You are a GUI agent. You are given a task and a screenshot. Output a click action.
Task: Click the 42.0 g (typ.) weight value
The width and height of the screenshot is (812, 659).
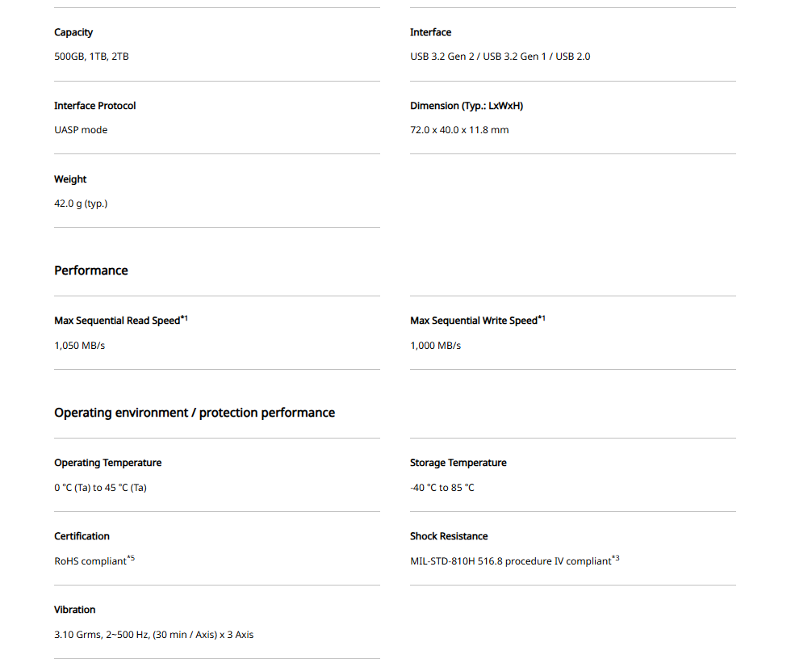[x=81, y=204]
